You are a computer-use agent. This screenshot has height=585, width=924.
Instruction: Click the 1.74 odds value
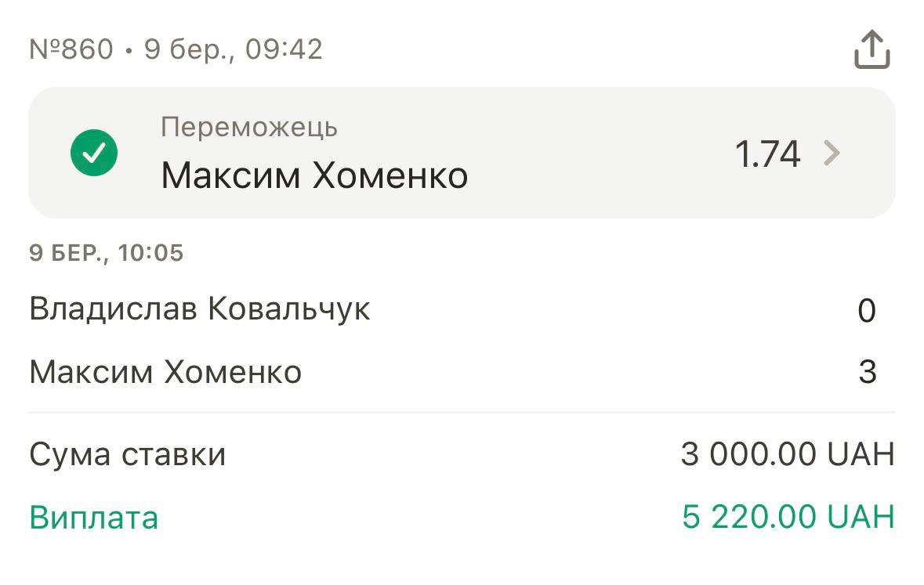[767, 153]
